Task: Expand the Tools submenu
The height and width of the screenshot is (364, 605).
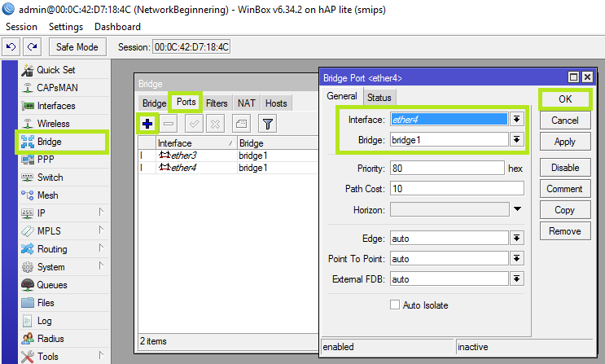Action: pos(101,356)
